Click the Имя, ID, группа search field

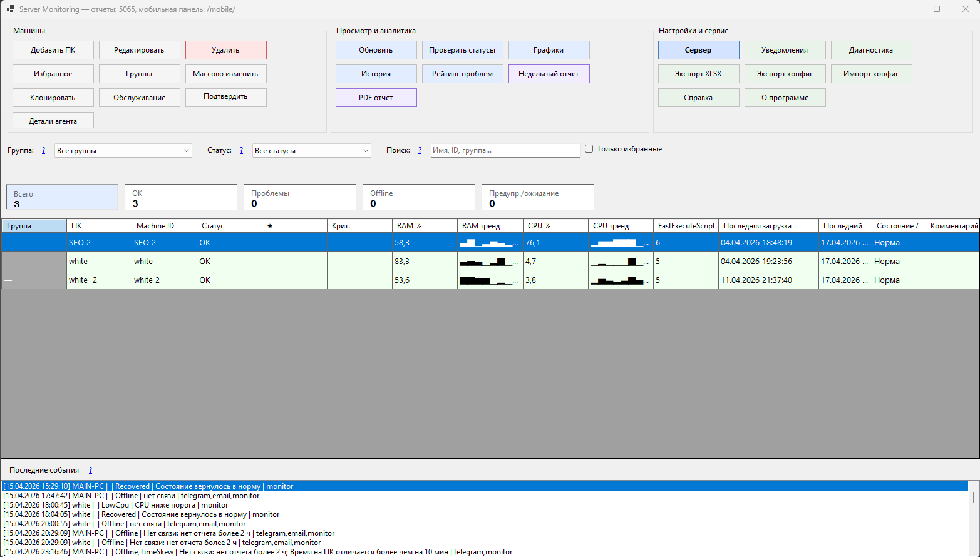click(x=505, y=150)
